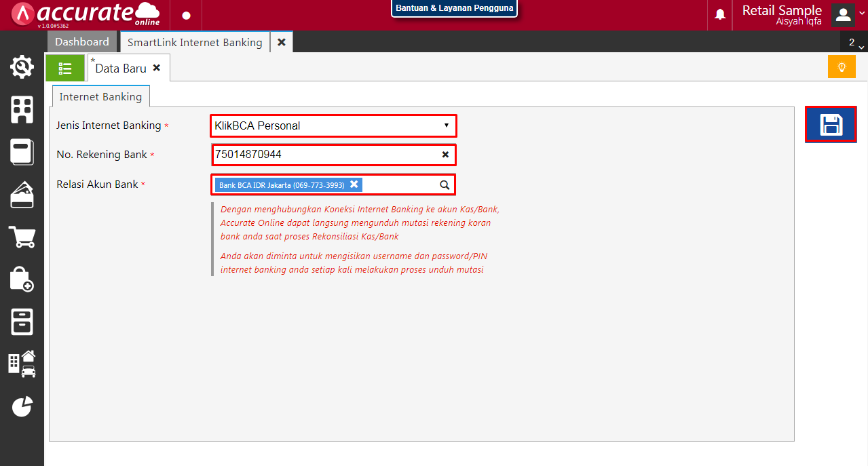The image size is (868, 466).
Task: Click the Relasi Akun Bank label
Action: pyautogui.click(x=97, y=184)
